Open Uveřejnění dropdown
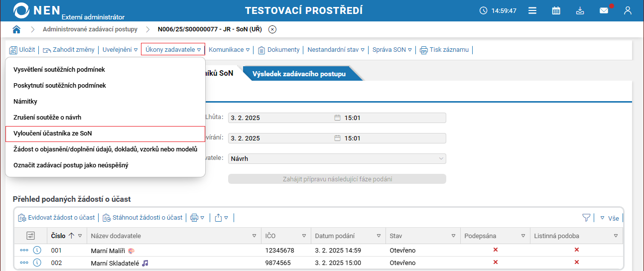The width and height of the screenshot is (644, 271). click(120, 50)
